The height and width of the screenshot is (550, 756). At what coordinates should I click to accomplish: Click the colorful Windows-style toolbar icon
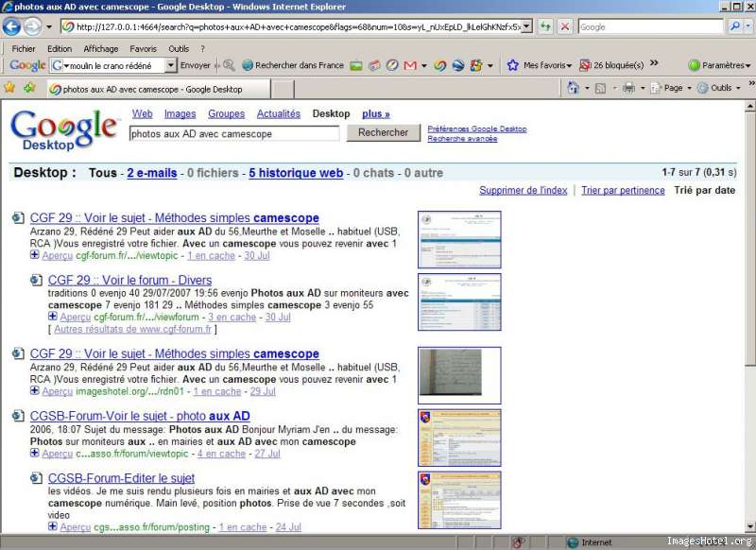[x=476, y=65]
